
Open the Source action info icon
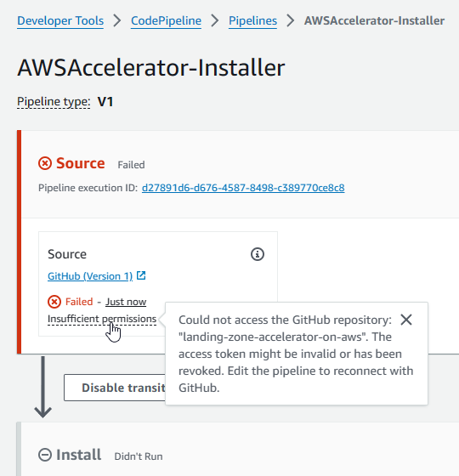pyautogui.click(x=258, y=254)
